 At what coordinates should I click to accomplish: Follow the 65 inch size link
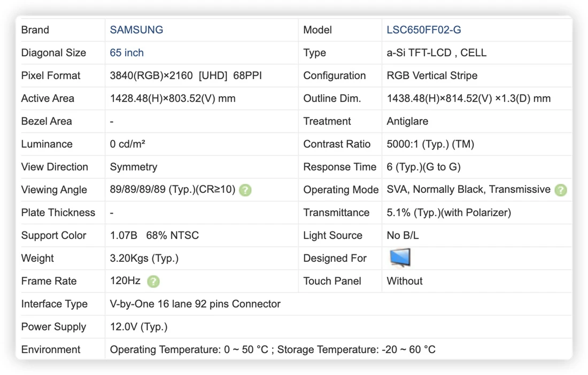[x=126, y=53]
